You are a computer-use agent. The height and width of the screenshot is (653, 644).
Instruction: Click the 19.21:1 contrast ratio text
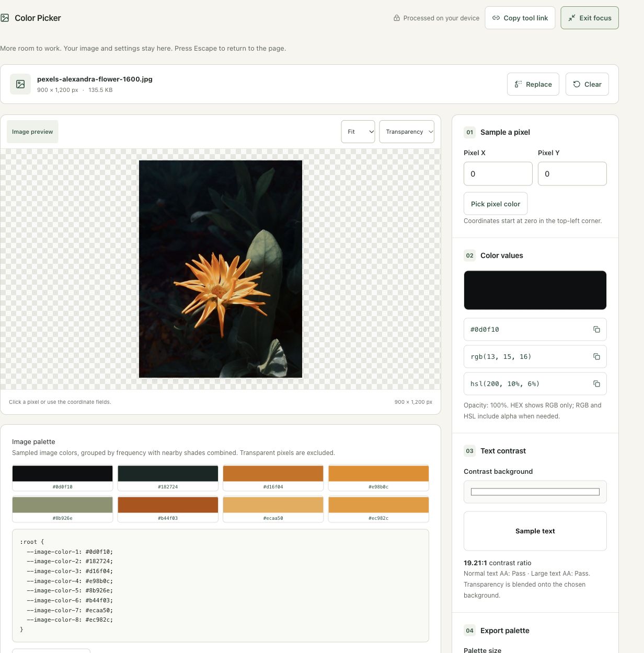[x=498, y=563]
